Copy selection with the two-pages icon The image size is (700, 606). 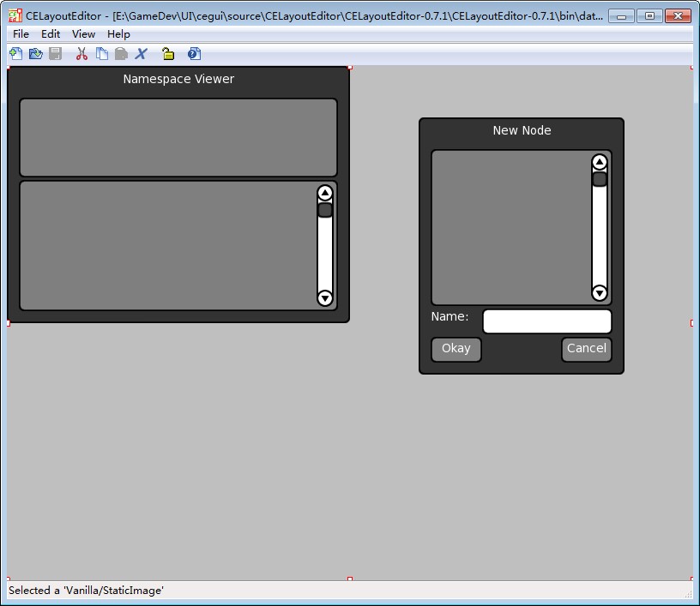pyautogui.click(x=102, y=54)
